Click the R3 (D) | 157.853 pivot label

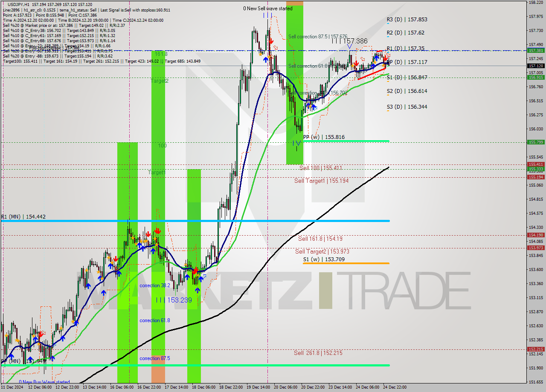407,20
